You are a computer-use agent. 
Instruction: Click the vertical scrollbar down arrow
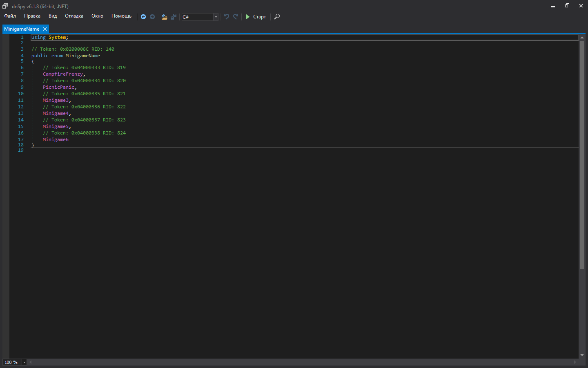tap(582, 355)
